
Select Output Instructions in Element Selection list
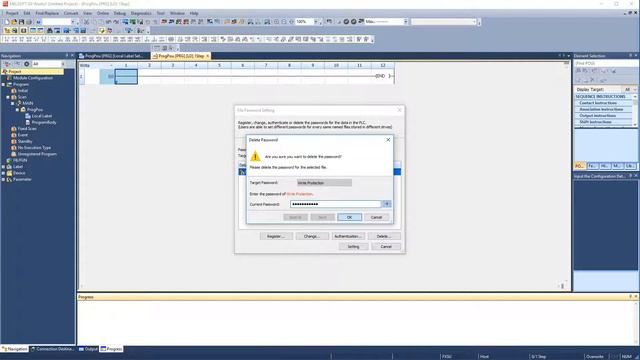tap(598, 116)
